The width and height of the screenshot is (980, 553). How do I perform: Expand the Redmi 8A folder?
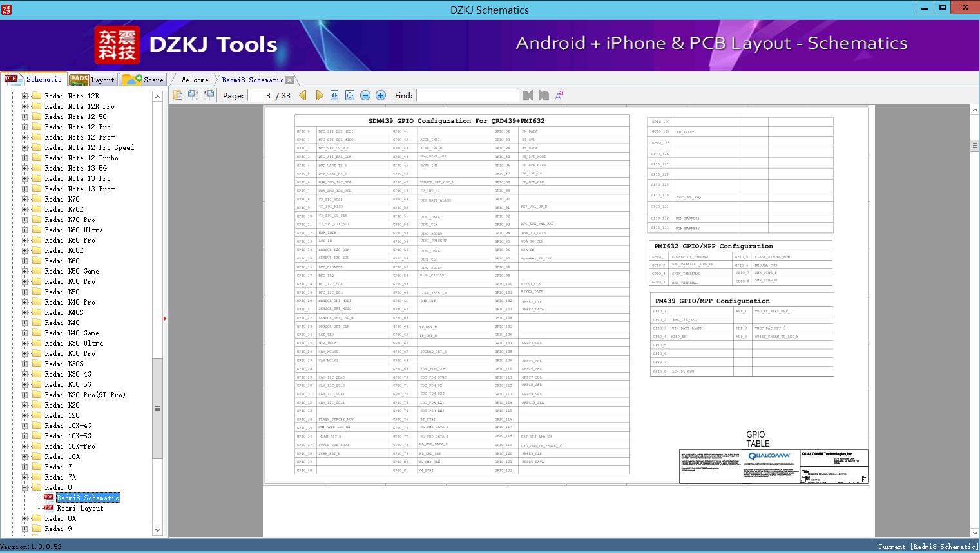click(24, 518)
